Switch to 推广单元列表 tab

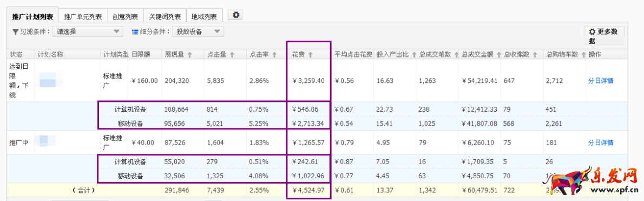click(83, 16)
